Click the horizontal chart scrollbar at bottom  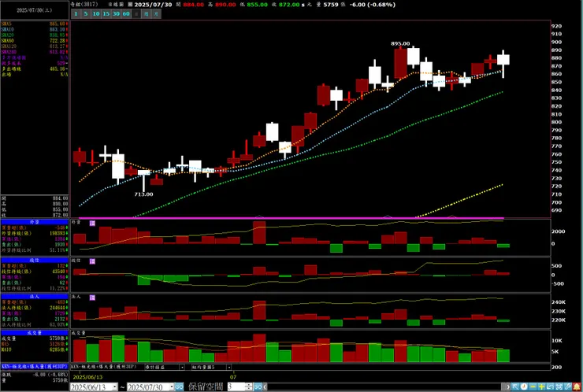point(384,386)
